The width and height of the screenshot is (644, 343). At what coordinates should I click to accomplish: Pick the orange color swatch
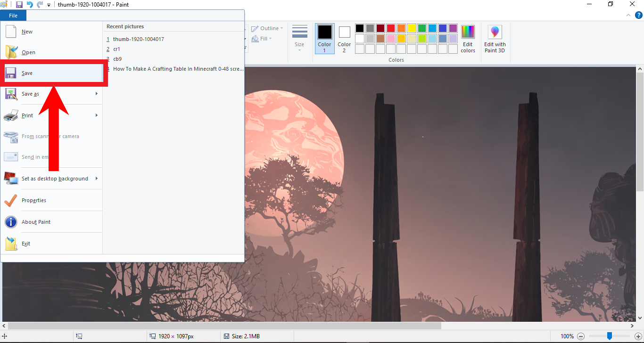[x=401, y=28]
